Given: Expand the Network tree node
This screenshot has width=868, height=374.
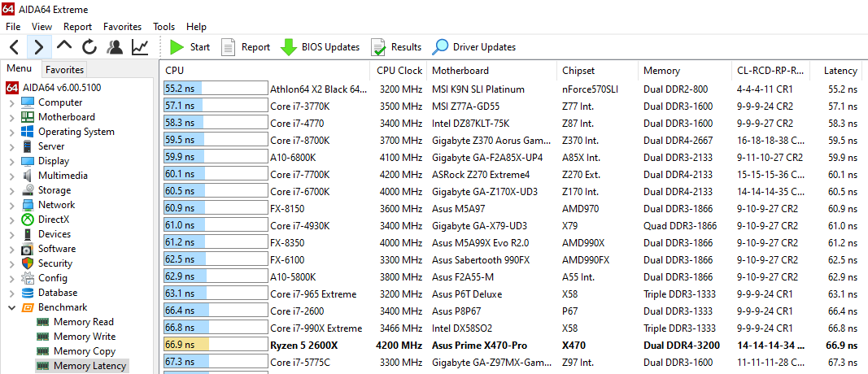Looking at the screenshot, I should (x=12, y=205).
